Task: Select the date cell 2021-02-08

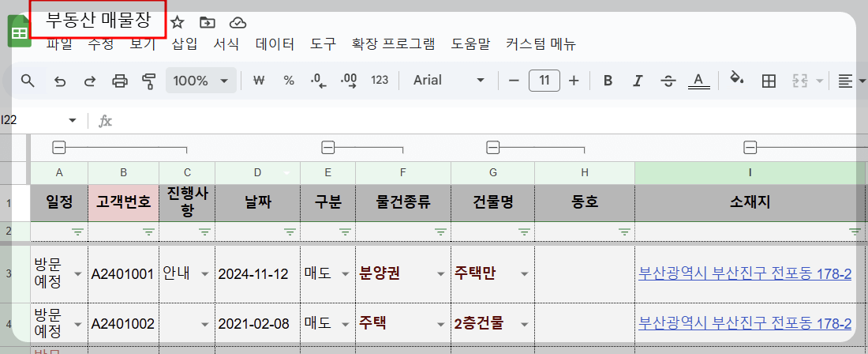Action: pyautogui.click(x=257, y=324)
